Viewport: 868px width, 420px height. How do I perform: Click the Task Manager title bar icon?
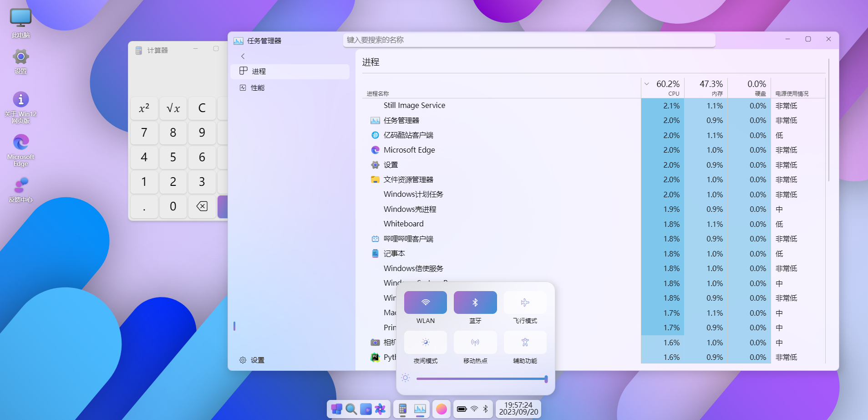[x=239, y=41]
